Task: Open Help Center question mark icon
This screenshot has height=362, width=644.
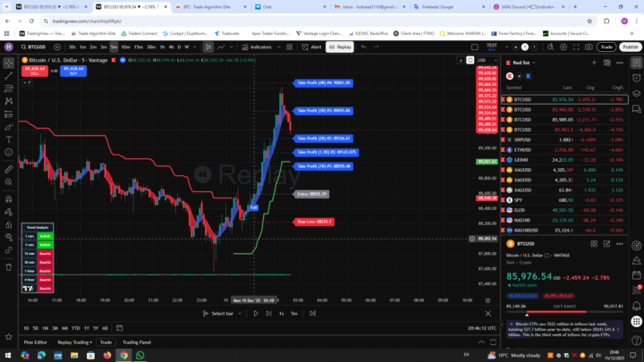Action: tap(637, 341)
